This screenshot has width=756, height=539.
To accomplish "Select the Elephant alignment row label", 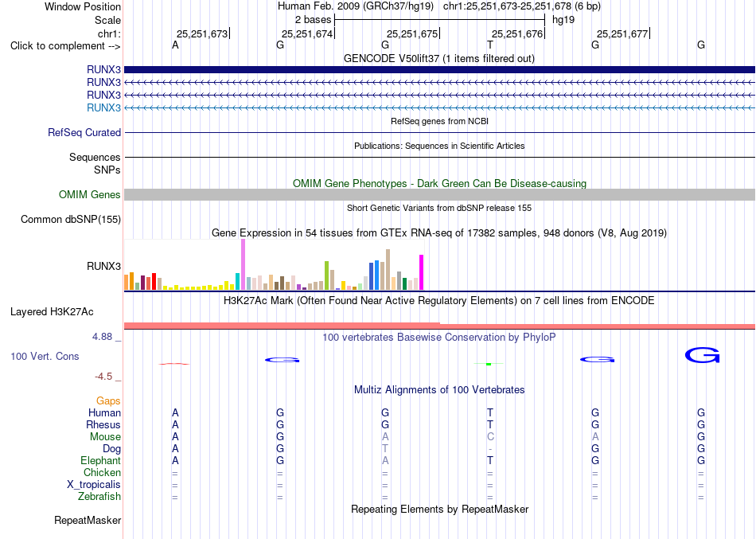I will tap(101, 460).
